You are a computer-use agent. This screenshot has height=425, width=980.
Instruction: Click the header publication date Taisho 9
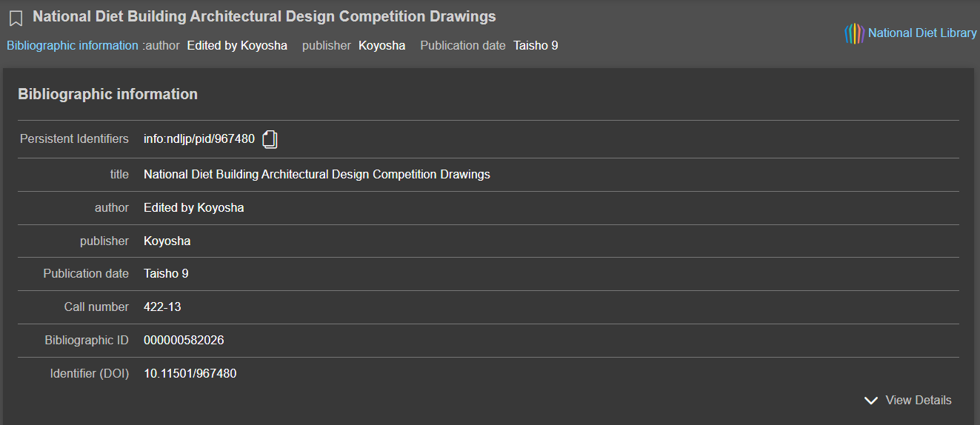pos(536,45)
